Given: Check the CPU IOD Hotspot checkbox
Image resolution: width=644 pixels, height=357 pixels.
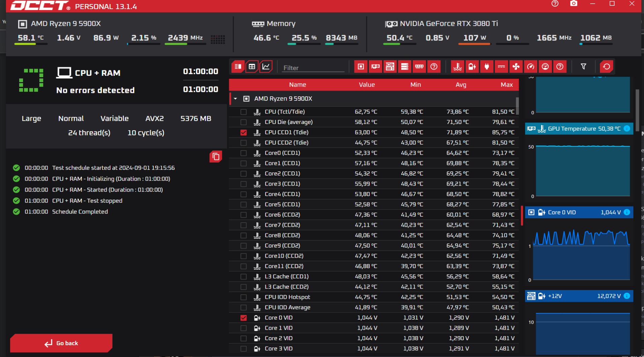Looking at the screenshot, I should 243,297.
